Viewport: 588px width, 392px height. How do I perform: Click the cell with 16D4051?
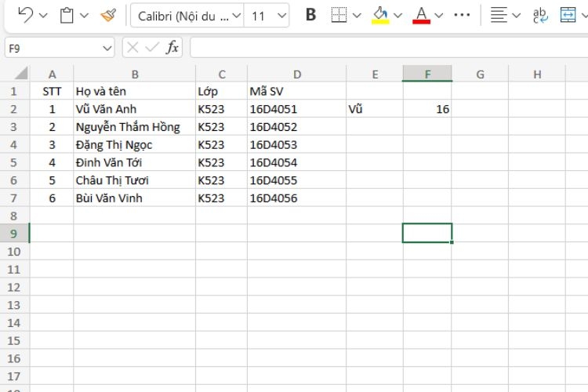pos(297,109)
